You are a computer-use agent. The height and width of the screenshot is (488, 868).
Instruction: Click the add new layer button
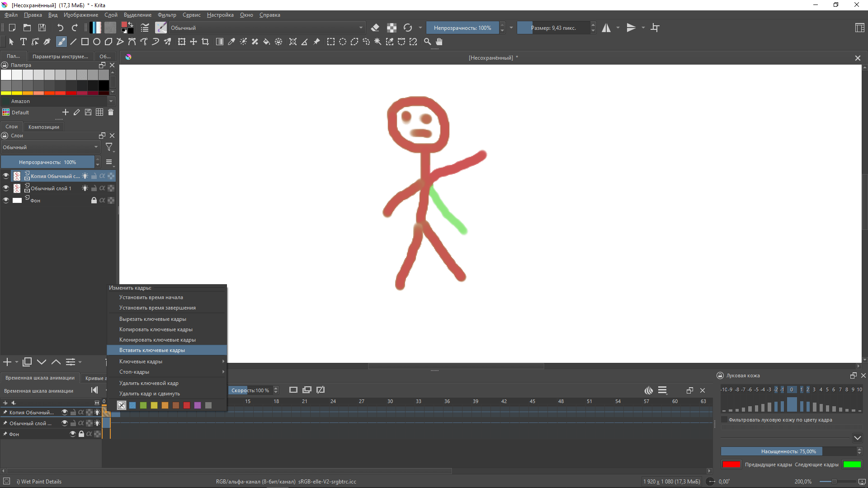[7, 361]
